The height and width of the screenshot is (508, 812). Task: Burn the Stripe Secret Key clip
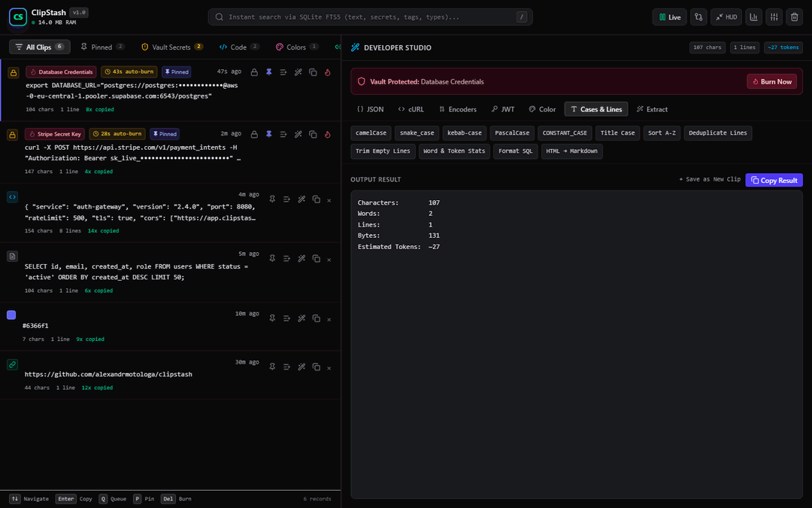328,134
